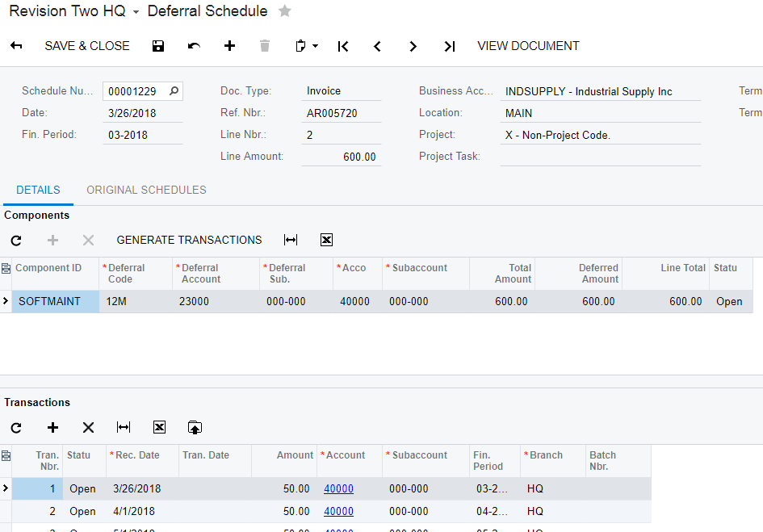Fit columns in the Components grid
The image size is (763, 532).
tap(291, 240)
